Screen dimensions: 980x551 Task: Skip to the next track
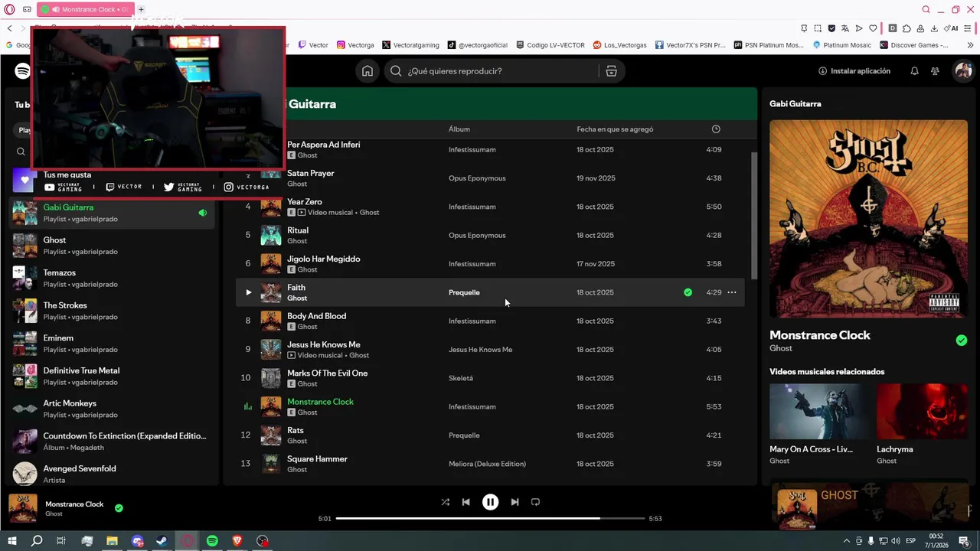click(514, 502)
